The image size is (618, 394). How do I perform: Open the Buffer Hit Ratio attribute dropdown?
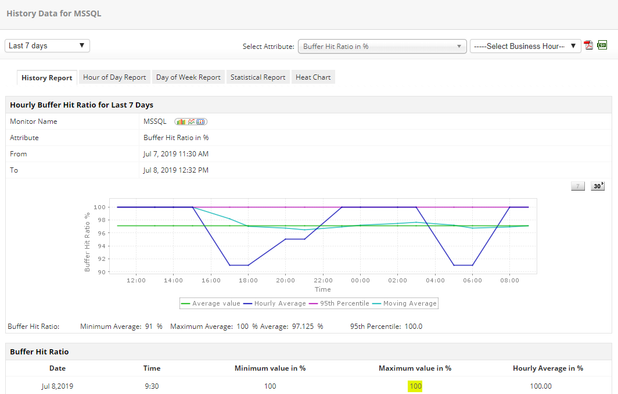point(382,46)
